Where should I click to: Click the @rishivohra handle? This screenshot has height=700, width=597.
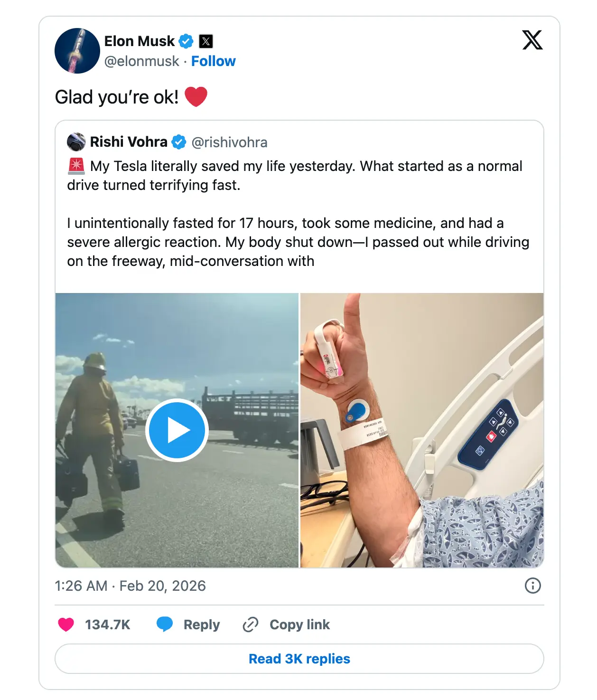point(229,142)
